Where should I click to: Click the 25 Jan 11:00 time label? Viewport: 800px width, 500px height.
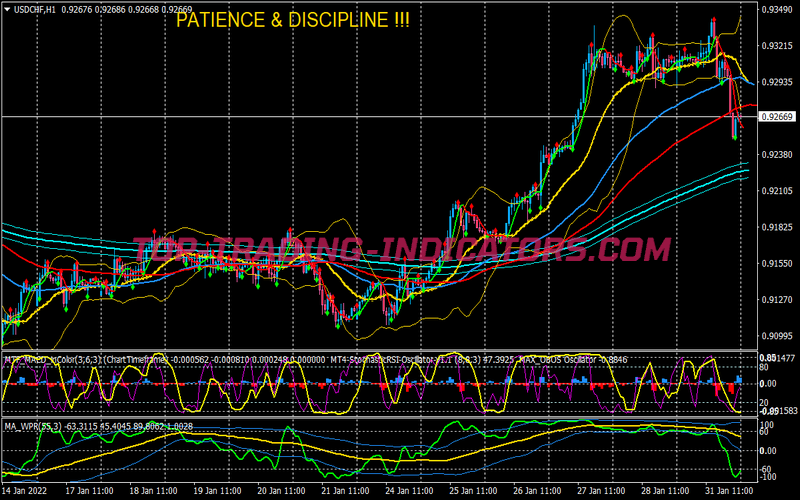coord(473,491)
